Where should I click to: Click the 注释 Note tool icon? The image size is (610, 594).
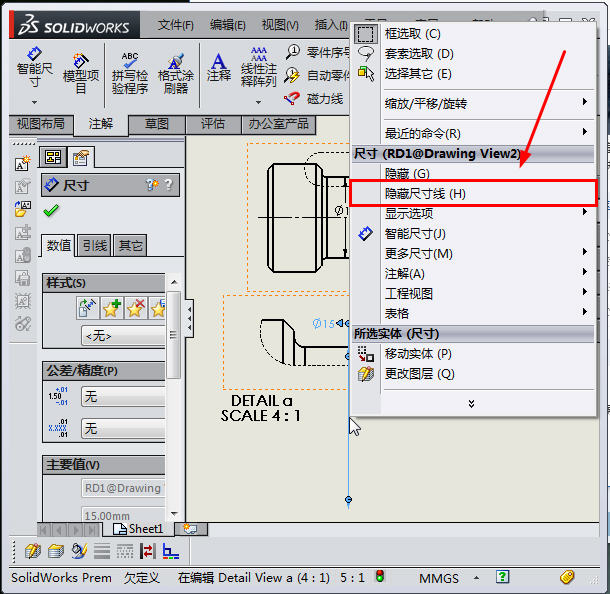218,66
